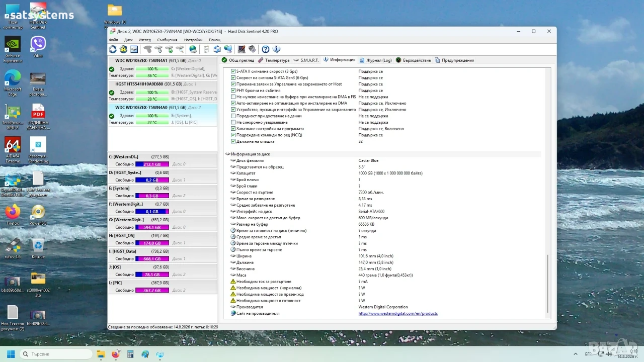The image size is (644, 362).
Task: Switch to the Общ преглед tab
Action: 238,60
